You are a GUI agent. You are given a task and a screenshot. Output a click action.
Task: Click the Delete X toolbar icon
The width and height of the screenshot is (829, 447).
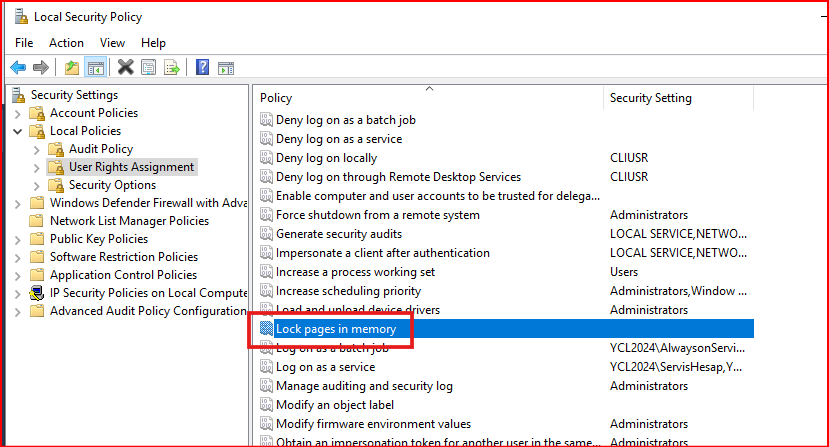[x=125, y=68]
